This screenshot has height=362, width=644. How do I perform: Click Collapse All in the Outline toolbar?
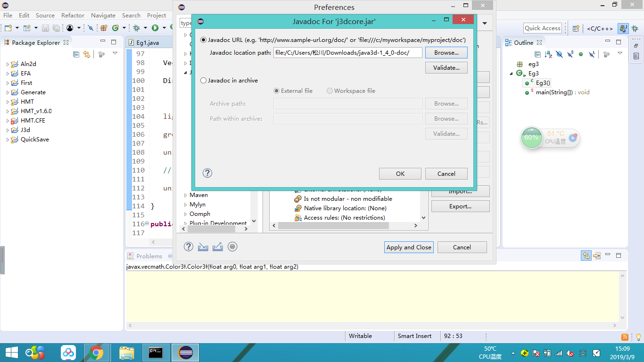coord(538,54)
